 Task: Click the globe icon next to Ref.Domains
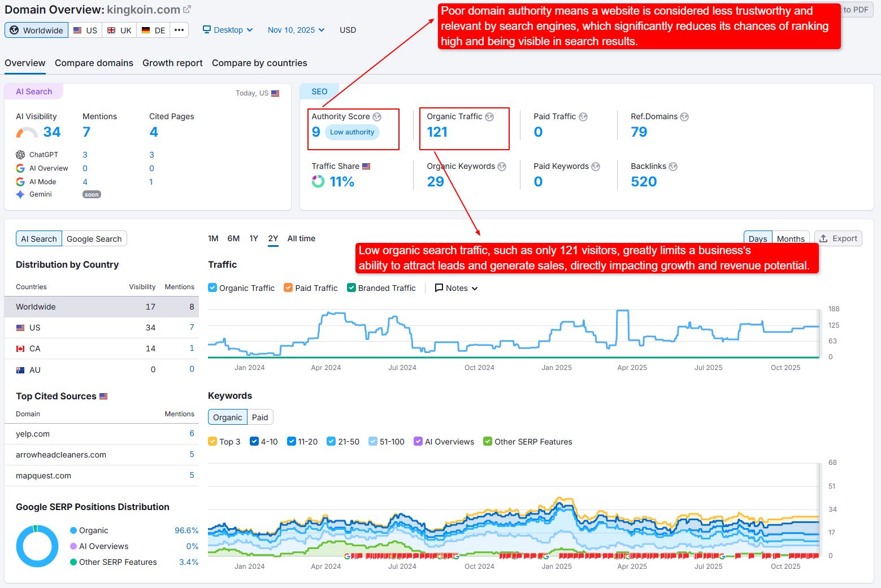point(684,117)
